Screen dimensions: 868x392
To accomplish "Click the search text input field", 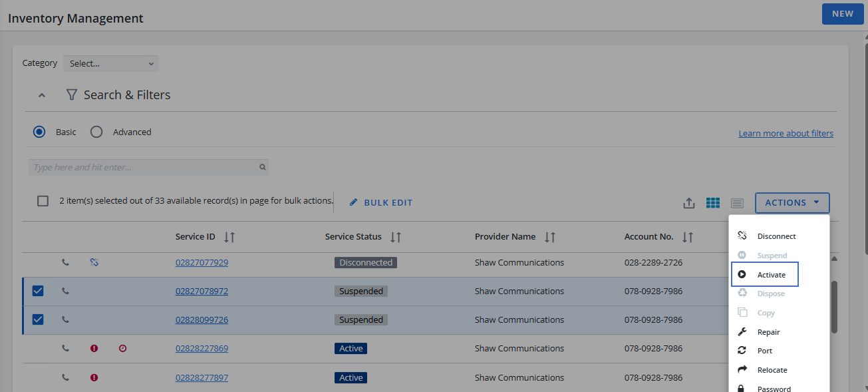I will [x=143, y=168].
